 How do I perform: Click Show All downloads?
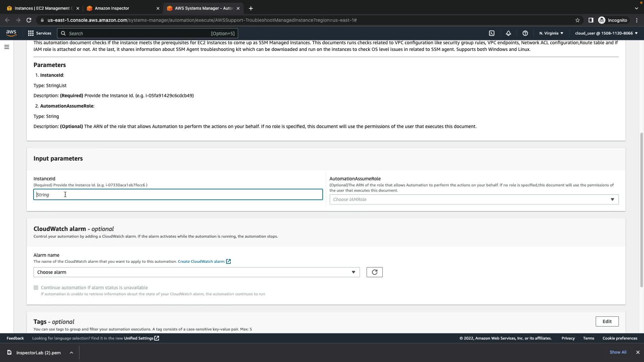(x=618, y=352)
